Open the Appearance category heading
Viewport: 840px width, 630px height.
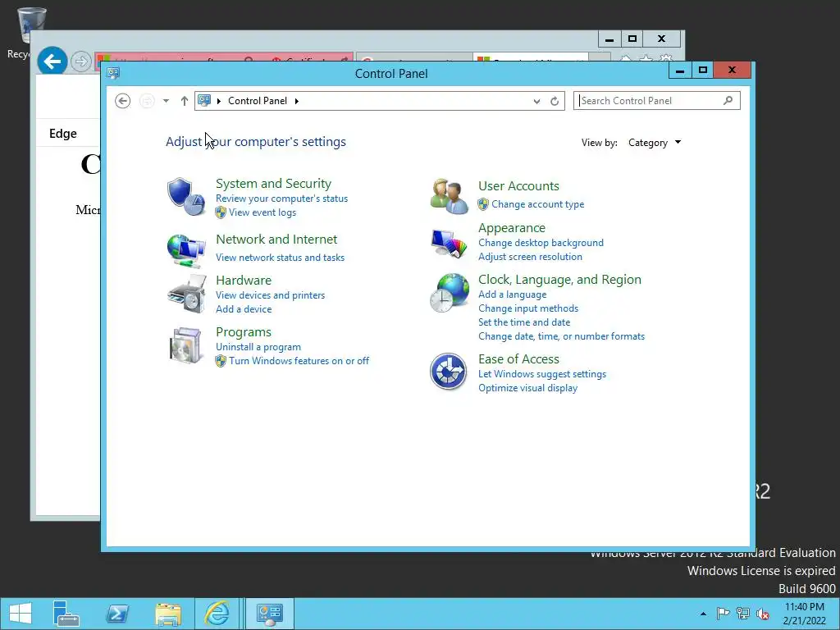[x=512, y=228]
